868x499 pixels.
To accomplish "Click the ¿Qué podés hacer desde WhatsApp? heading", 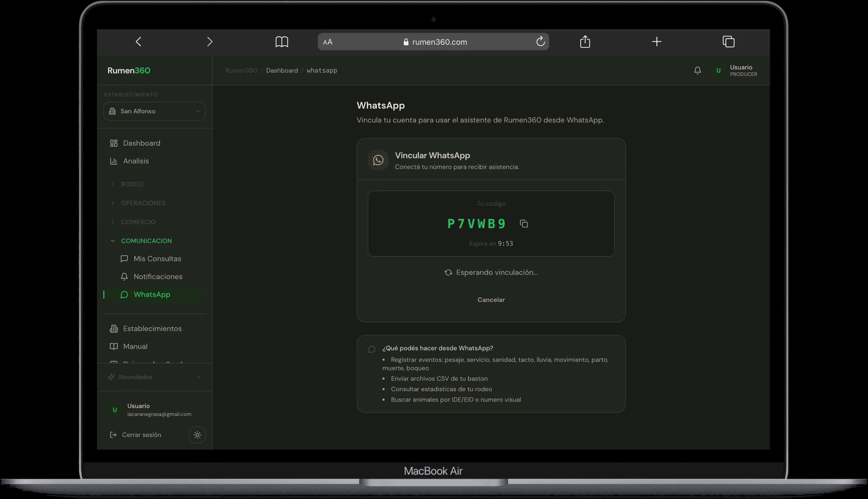I will tap(438, 348).
